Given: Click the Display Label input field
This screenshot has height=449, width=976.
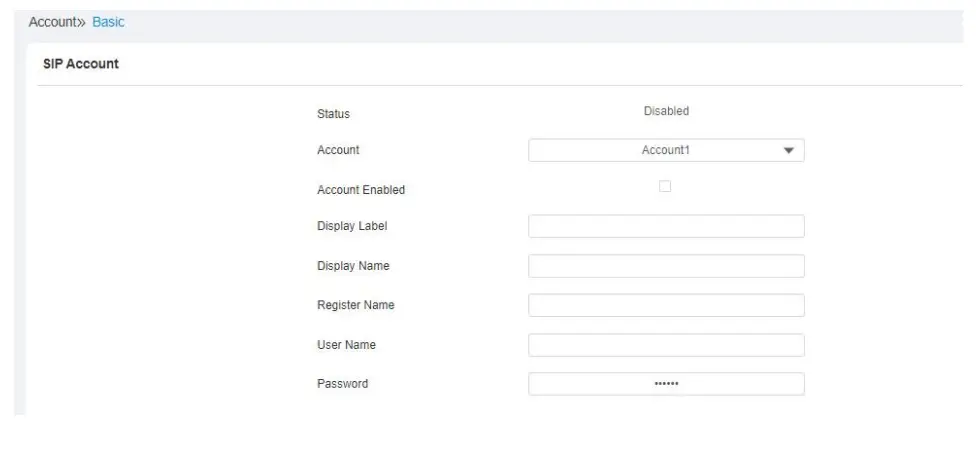Looking at the screenshot, I should 666,226.
